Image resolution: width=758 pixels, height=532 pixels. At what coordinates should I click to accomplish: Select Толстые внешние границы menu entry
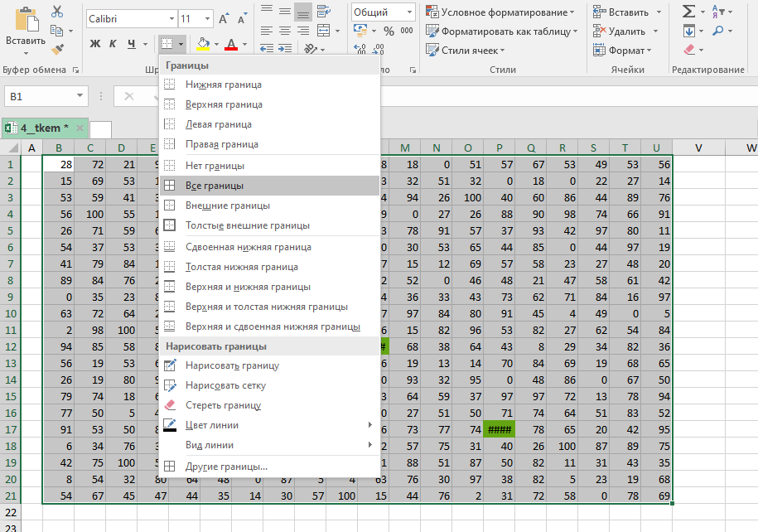247,225
